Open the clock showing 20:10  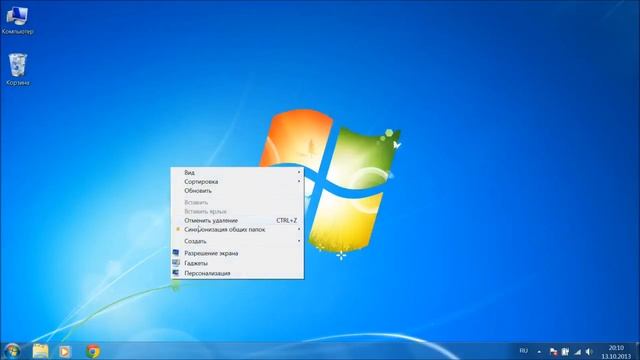(616, 352)
